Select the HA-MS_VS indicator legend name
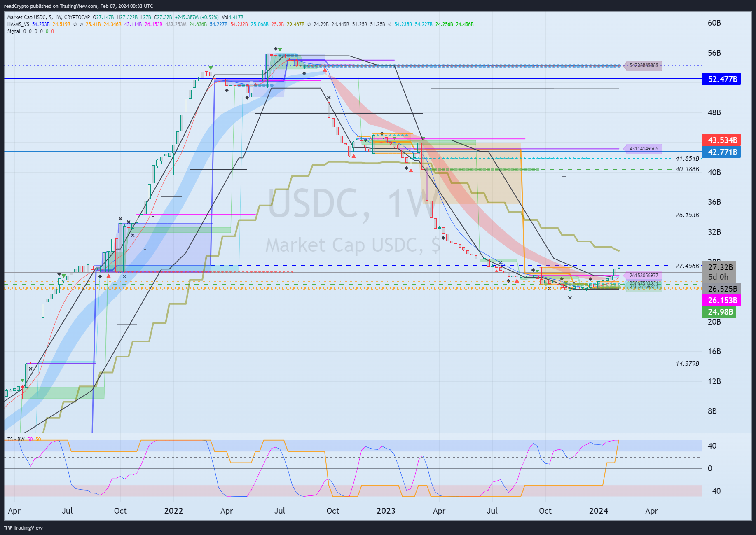 [x=18, y=24]
